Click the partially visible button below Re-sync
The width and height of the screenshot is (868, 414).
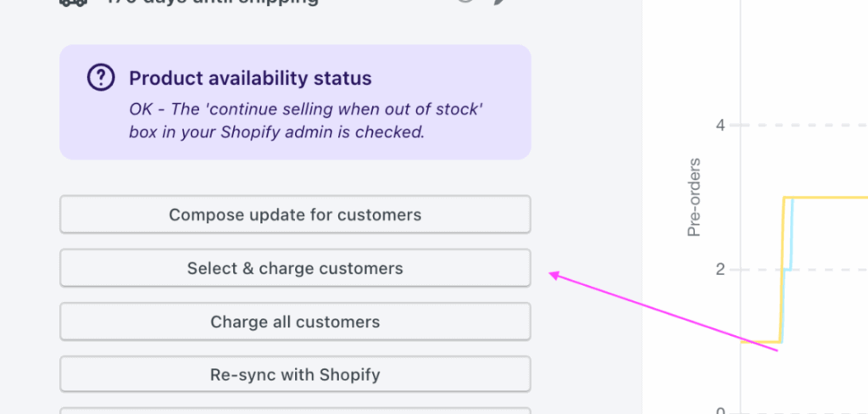tap(295, 411)
